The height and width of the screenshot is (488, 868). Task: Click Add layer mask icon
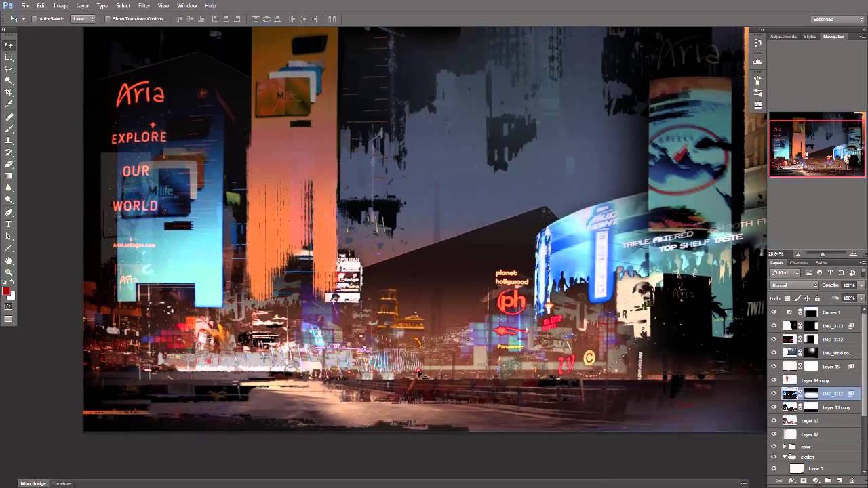click(x=804, y=480)
